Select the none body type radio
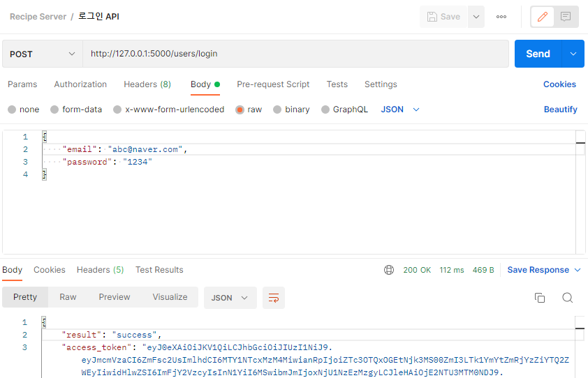Image resolution: width=588 pixels, height=378 pixels. click(x=12, y=109)
